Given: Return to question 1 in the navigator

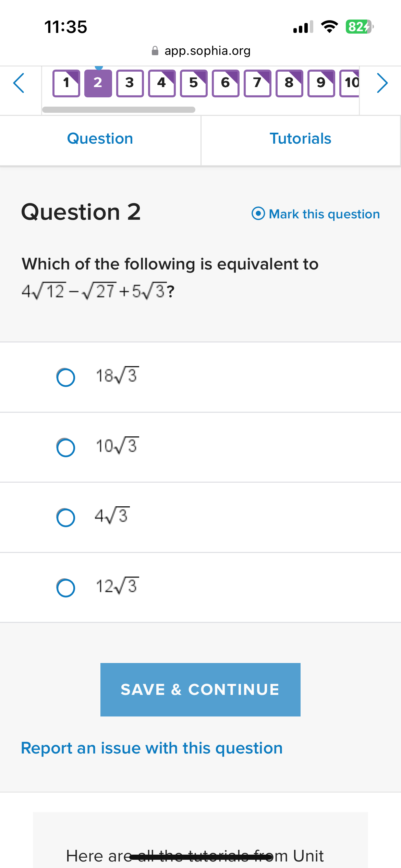Looking at the screenshot, I should click(x=66, y=82).
